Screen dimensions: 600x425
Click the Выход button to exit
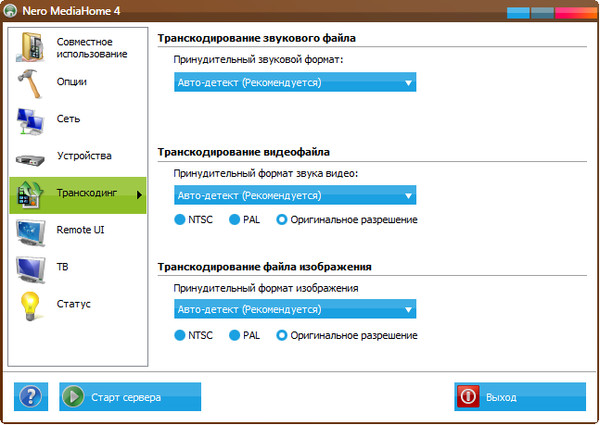519,397
